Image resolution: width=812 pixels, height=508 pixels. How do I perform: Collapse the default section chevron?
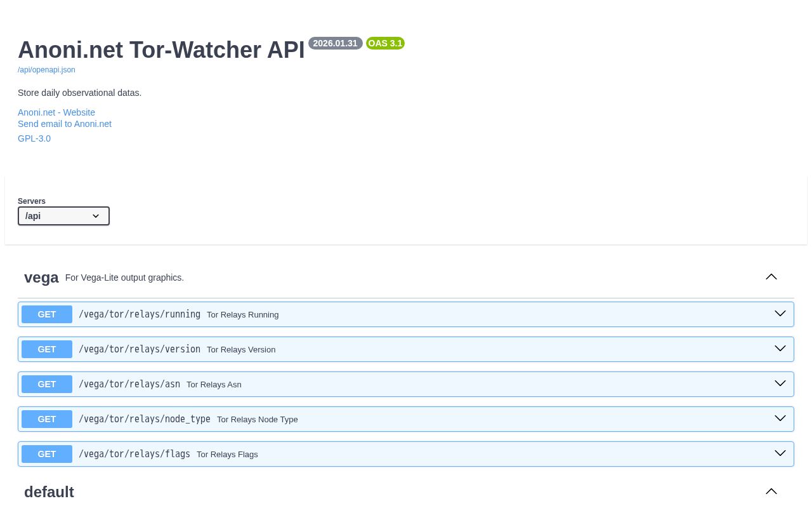coord(771,491)
